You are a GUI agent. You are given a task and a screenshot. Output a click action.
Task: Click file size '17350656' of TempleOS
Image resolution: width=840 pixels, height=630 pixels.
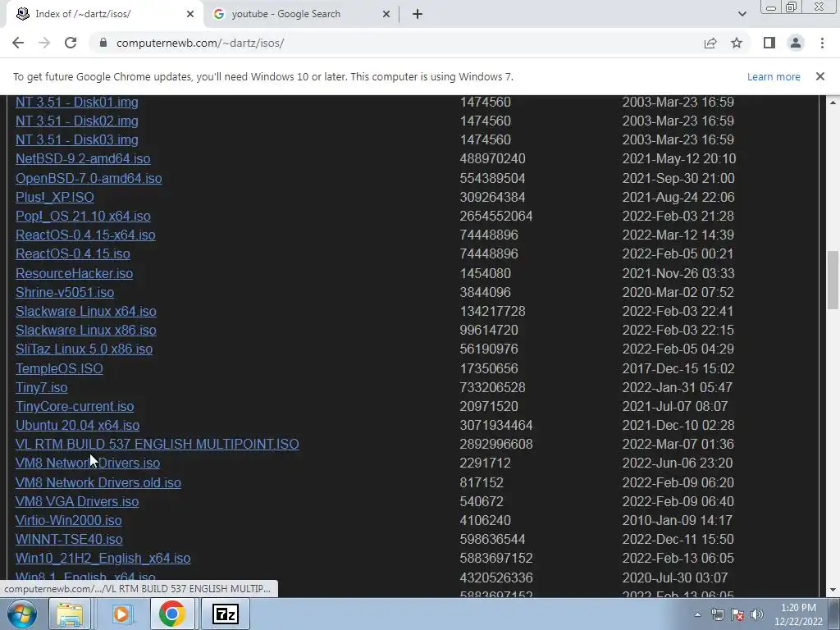tap(489, 368)
